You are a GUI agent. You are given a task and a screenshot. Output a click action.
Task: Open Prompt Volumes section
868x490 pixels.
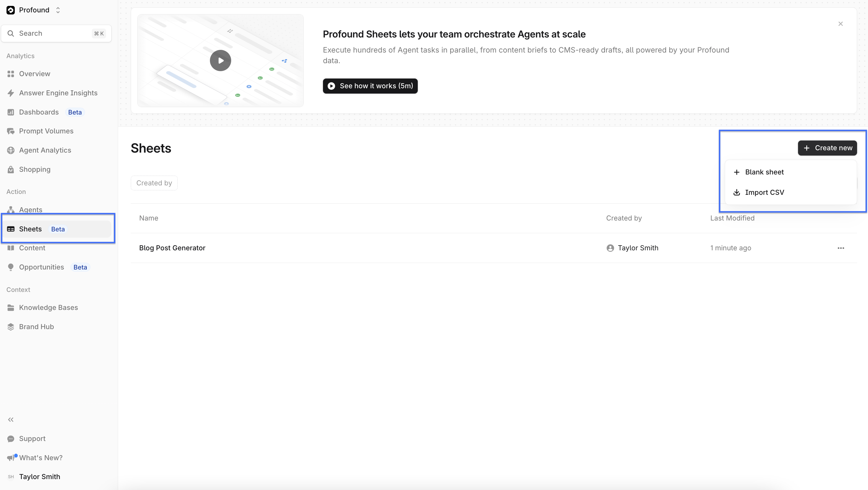coord(46,131)
